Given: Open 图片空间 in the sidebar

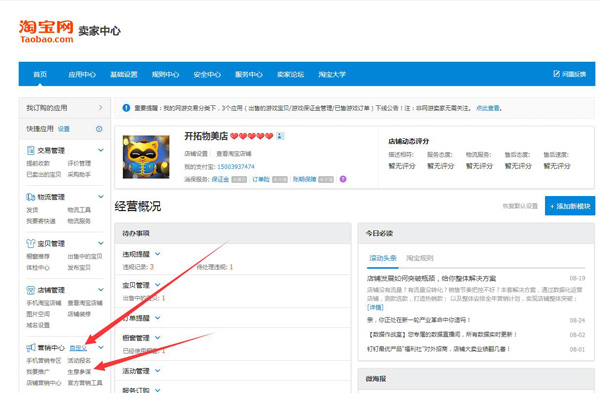Looking at the screenshot, I should click(38, 314).
